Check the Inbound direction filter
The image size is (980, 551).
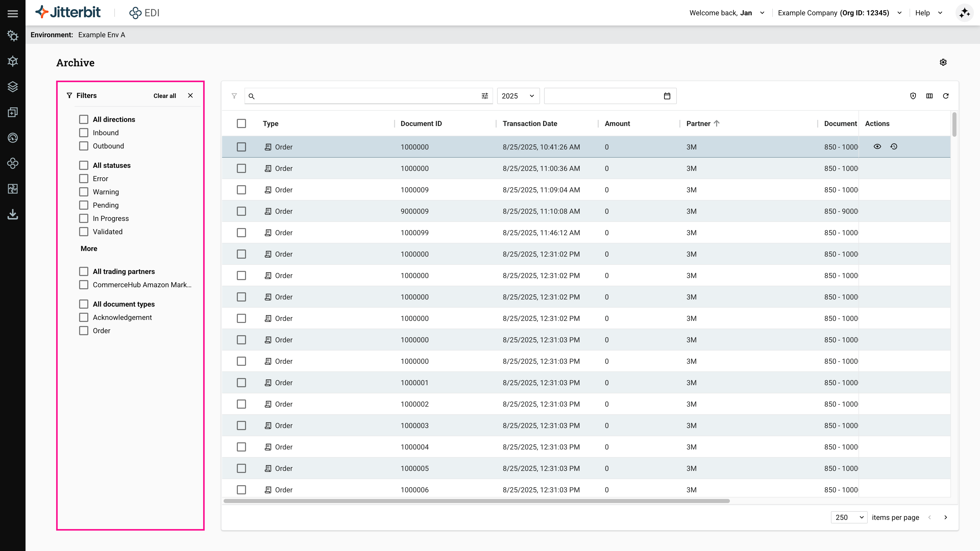point(84,133)
